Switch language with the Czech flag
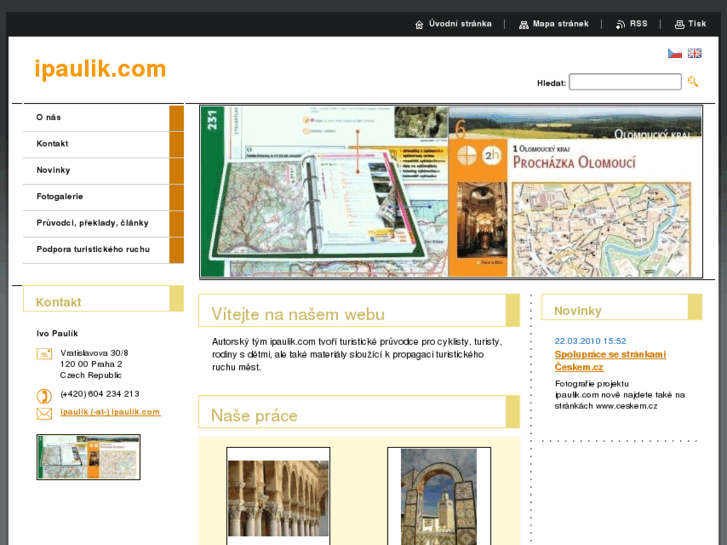 [x=675, y=53]
